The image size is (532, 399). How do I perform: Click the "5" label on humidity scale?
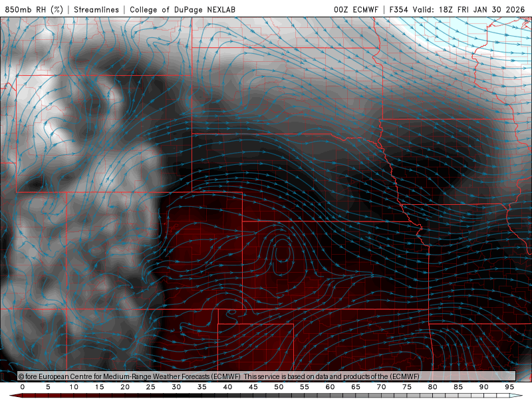coord(48,387)
